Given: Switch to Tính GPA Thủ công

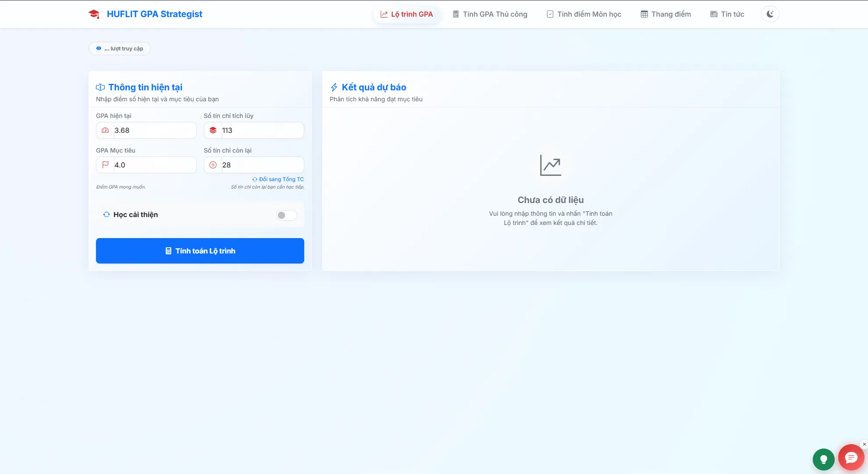Looking at the screenshot, I should point(490,14).
